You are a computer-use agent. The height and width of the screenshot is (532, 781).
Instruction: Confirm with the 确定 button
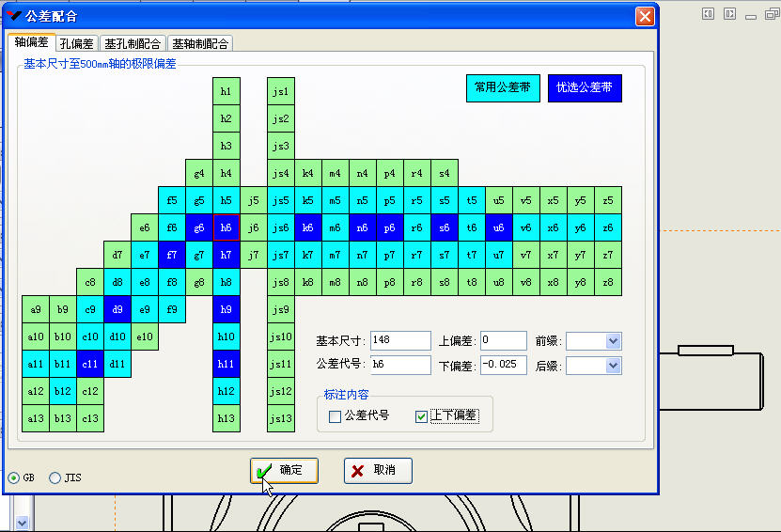pos(284,470)
